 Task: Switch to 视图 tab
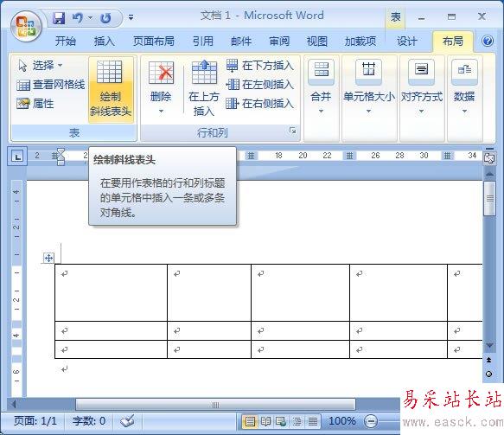point(317,42)
